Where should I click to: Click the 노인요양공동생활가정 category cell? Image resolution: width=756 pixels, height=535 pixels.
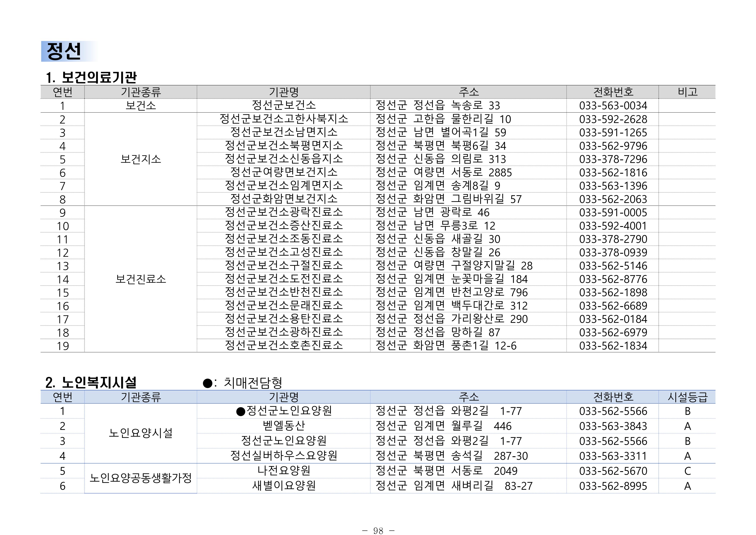point(141,478)
